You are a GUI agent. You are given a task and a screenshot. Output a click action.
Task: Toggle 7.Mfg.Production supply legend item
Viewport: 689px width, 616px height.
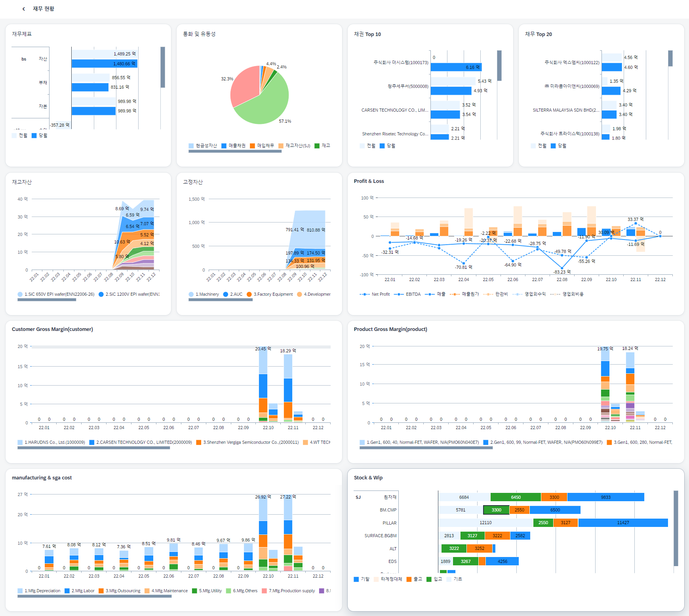[x=288, y=591]
